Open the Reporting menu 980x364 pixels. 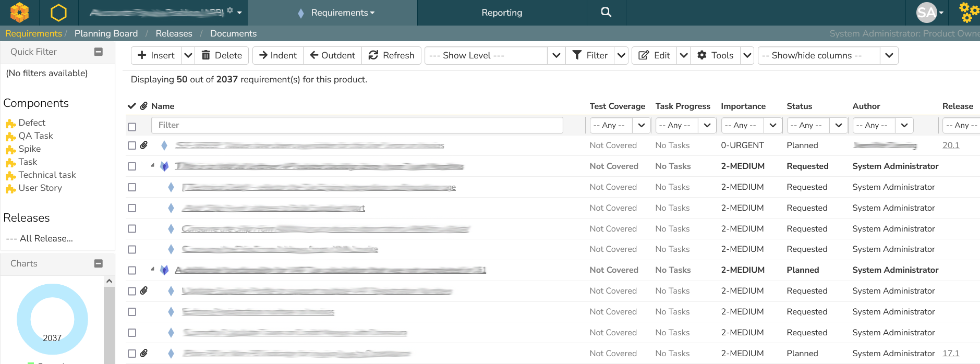pos(501,13)
